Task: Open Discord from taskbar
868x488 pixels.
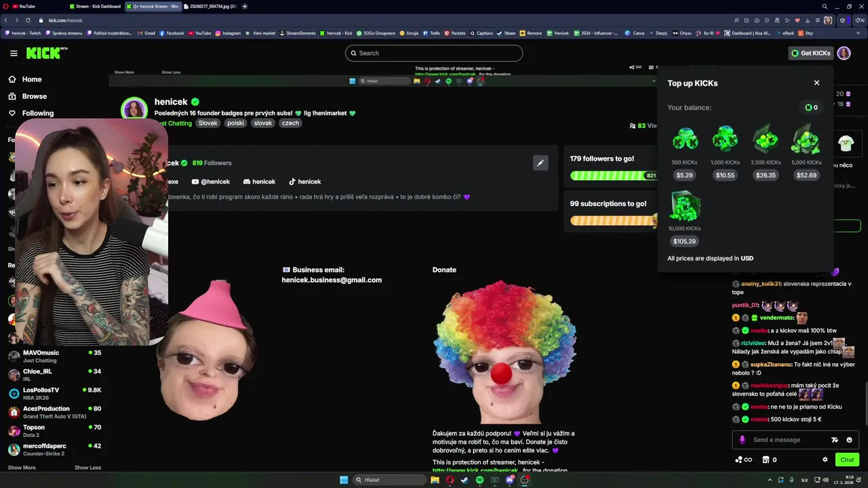Action: coord(509,480)
